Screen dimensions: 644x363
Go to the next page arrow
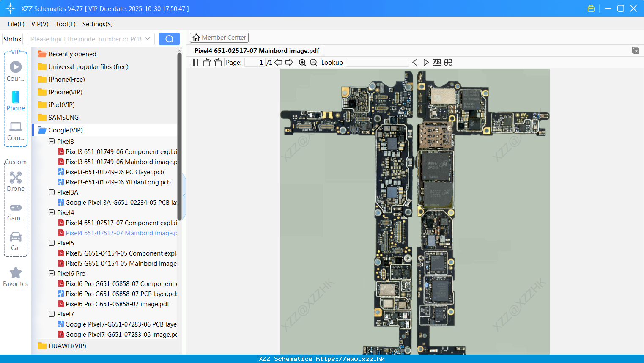tap(289, 62)
